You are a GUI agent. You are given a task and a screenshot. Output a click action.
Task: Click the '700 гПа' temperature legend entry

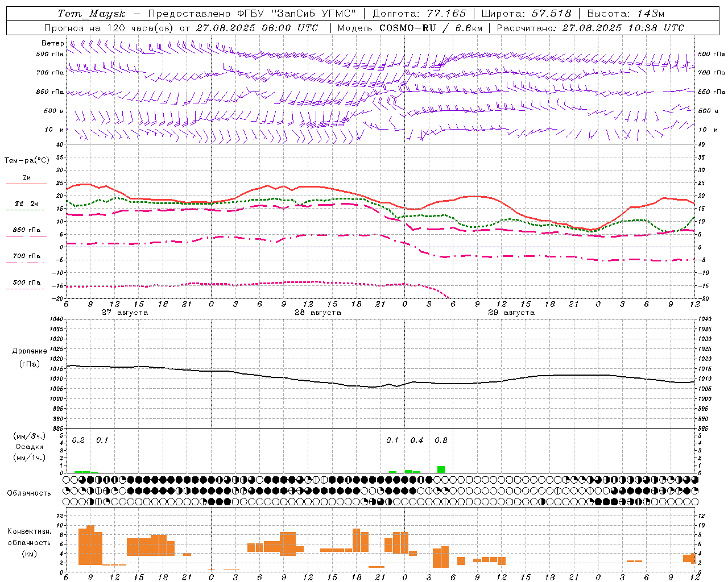tap(27, 259)
